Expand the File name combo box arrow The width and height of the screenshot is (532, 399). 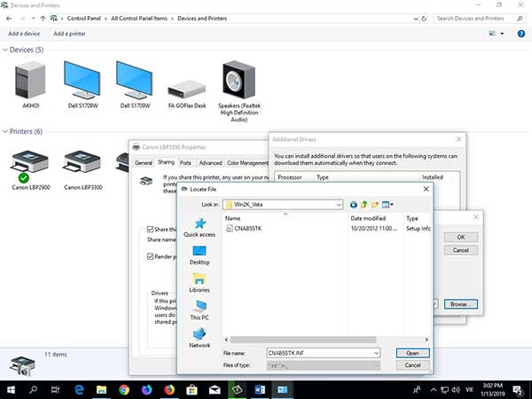click(x=376, y=353)
